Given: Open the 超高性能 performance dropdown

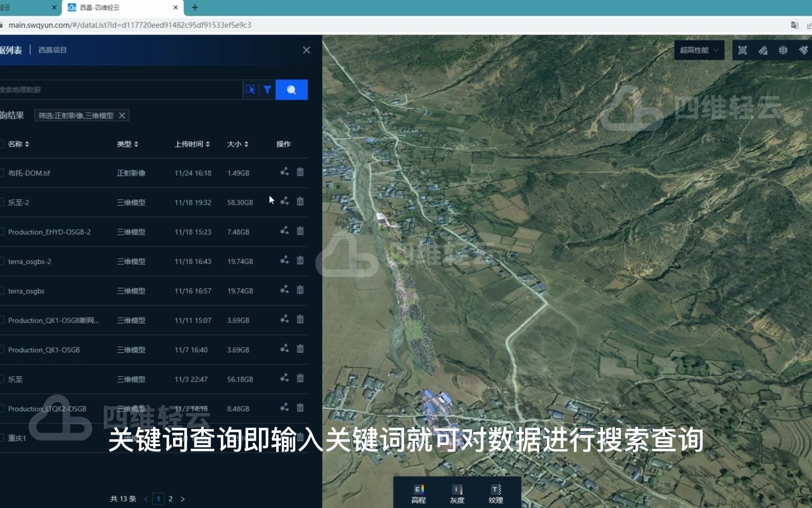Looking at the screenshot, I should [x=699, y=50].
